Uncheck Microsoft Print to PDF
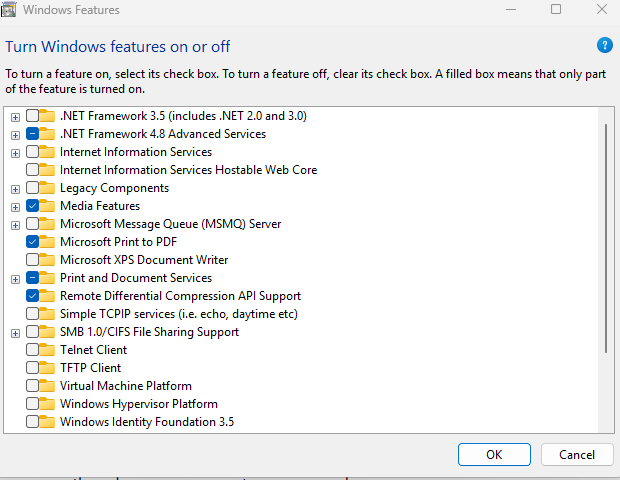Viewport: 620px width, 480px height. coord(33,242)
